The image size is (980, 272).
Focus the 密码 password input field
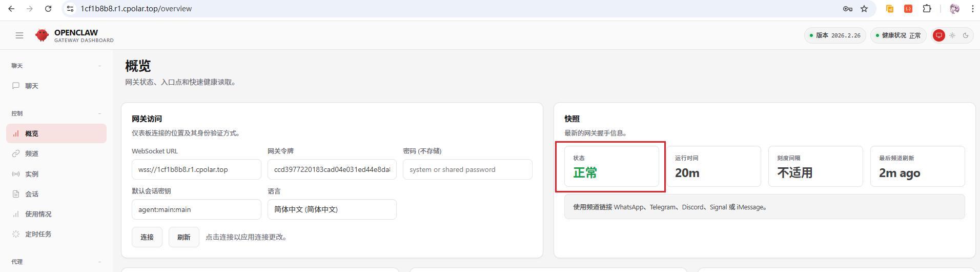pos(467,169)
